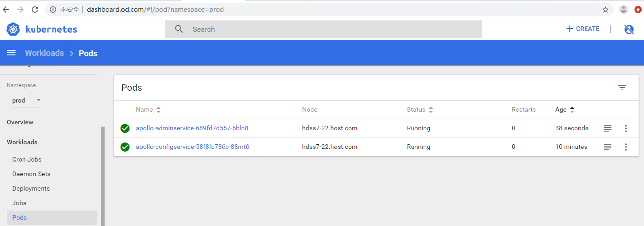
Task: Open actions menu for apollo-adminservice pod
Action: click(626, 128)
